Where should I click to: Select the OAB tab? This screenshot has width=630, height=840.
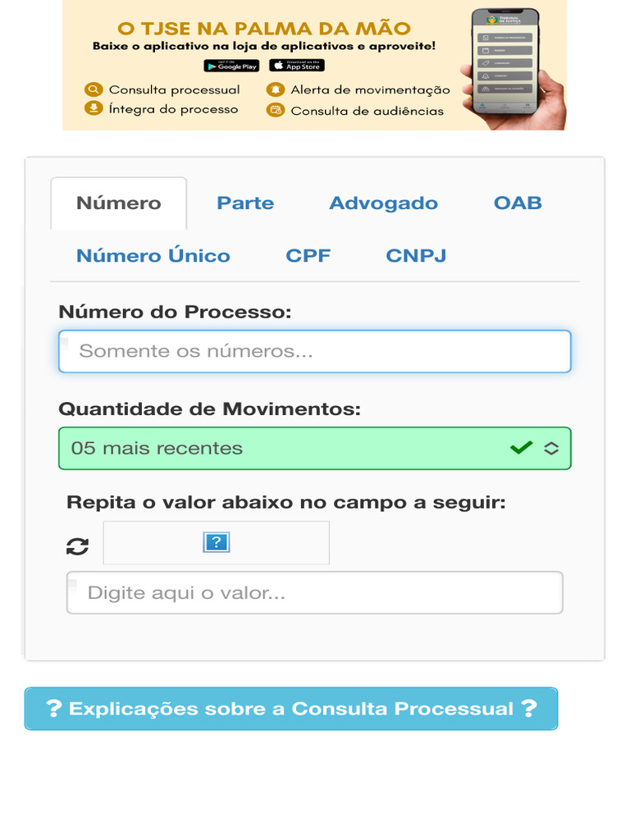click(518, 203)
